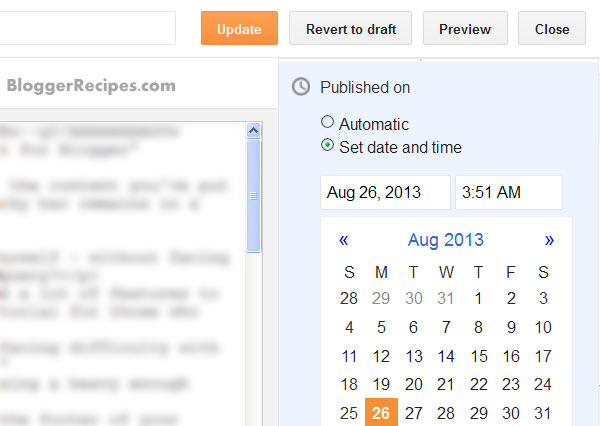Open the post Preview
600x426 pixels.
click(x=465, y=28)
